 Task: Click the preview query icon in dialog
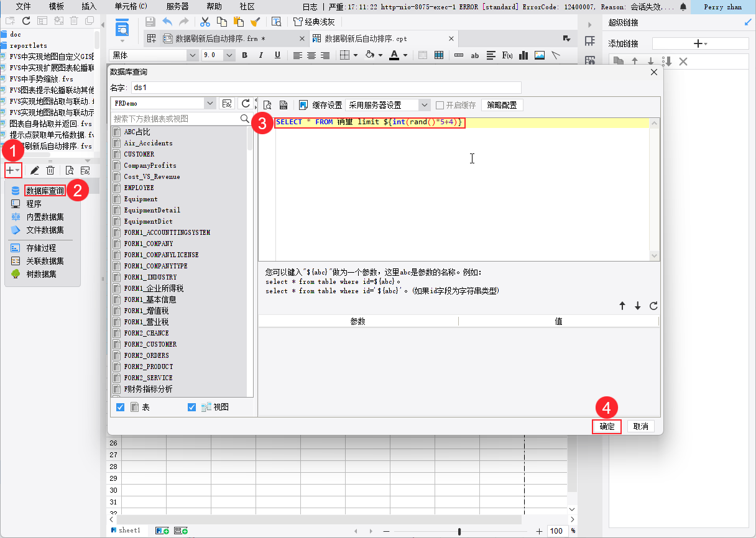coord(267,105)
